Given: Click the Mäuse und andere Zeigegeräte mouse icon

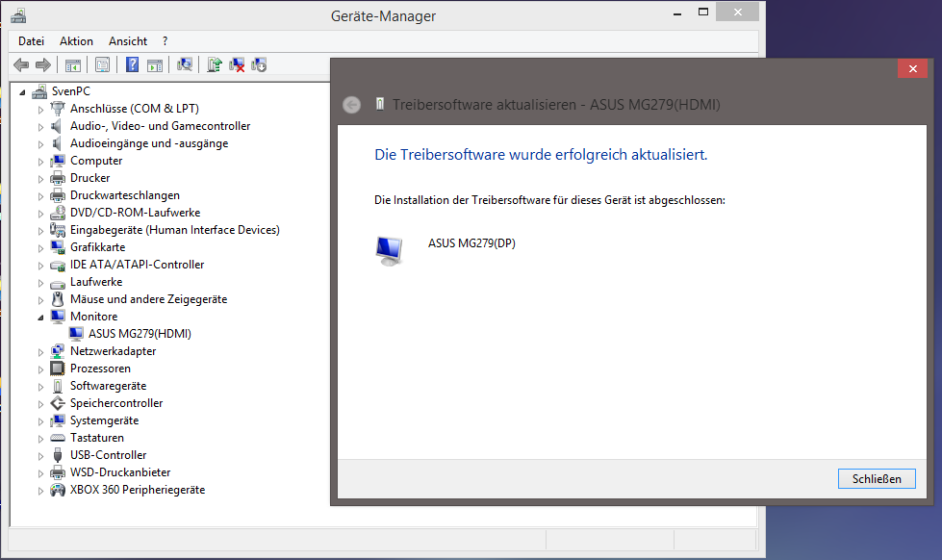Looking at the screenshot, I should (x=58, y=299).
